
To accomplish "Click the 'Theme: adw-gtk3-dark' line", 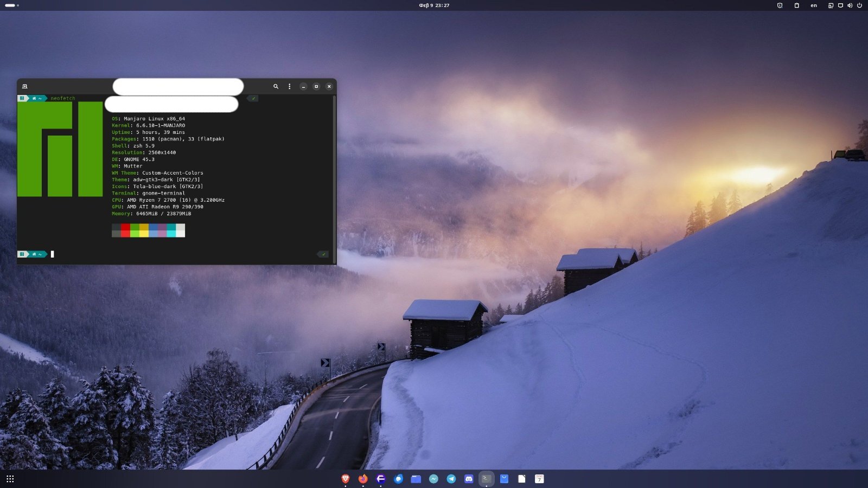I will click(156, 179).
